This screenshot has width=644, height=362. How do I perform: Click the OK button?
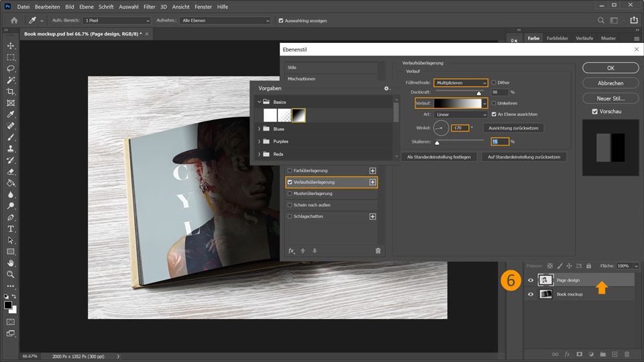[x=610, y=68]
